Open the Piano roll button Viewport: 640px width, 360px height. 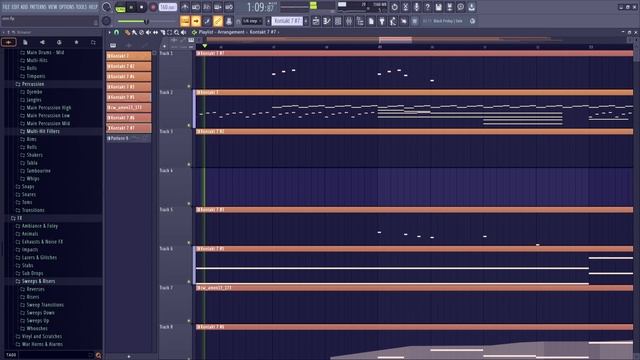(327, 21)
